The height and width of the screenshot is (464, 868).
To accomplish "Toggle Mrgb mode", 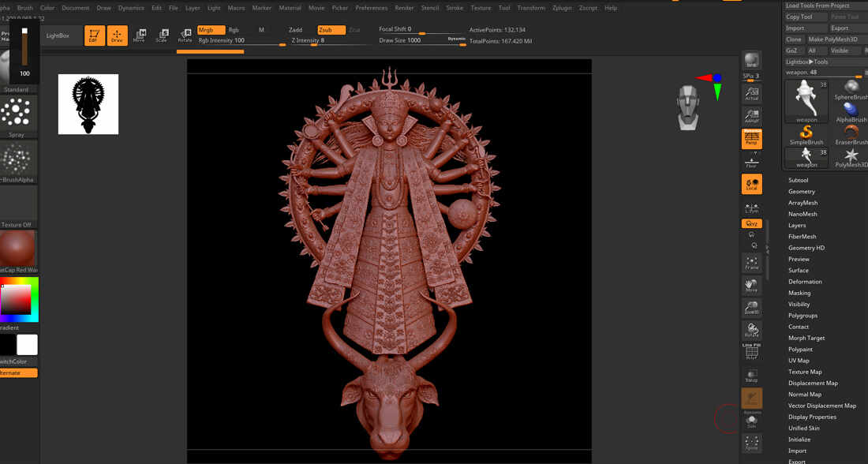I will tap(211, 30).
